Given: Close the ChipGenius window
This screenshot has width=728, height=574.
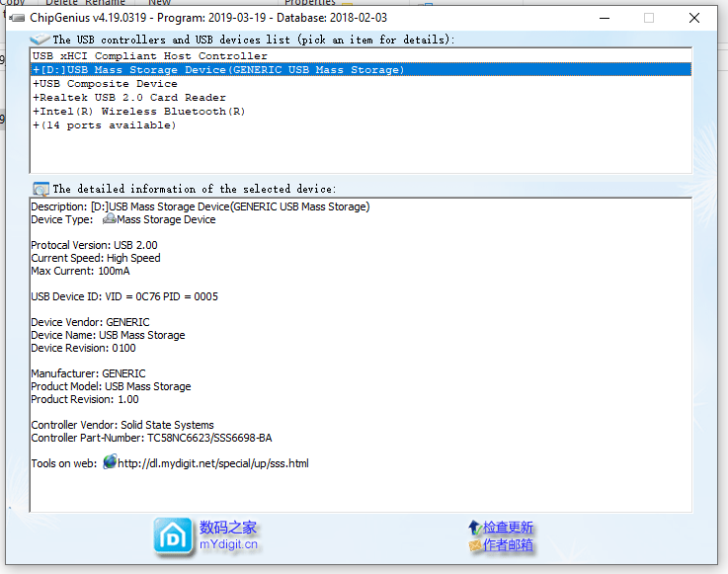Looking at the screenshot, I should (694, 18).
